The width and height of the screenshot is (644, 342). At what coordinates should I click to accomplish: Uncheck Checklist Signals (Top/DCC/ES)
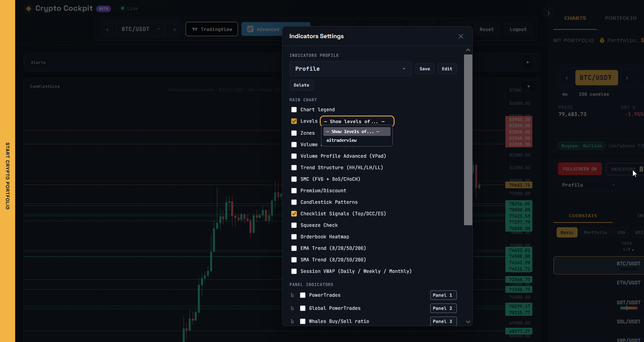coord(294,214)
